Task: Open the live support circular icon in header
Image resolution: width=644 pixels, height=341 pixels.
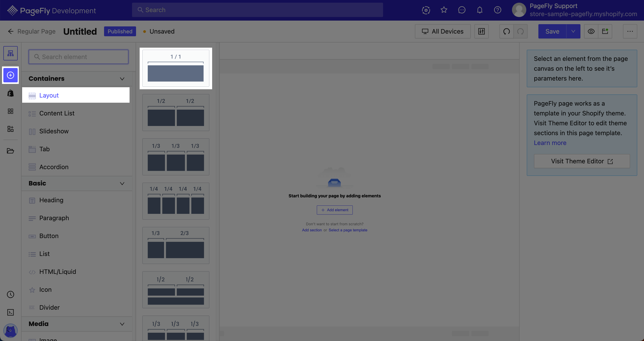Action: click(x=426, y=10)
